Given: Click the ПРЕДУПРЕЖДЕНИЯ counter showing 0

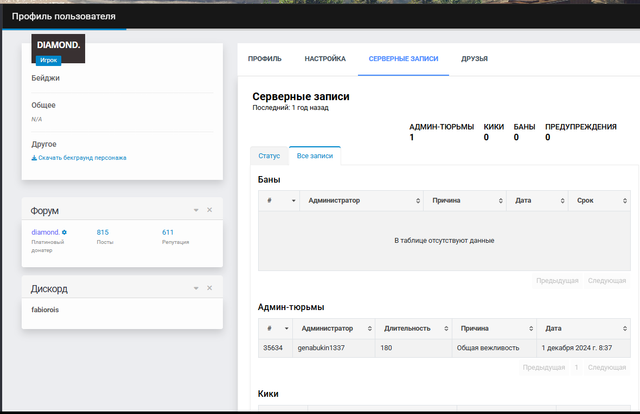Looking at the screenshot, I should click(x=580, y=132).
